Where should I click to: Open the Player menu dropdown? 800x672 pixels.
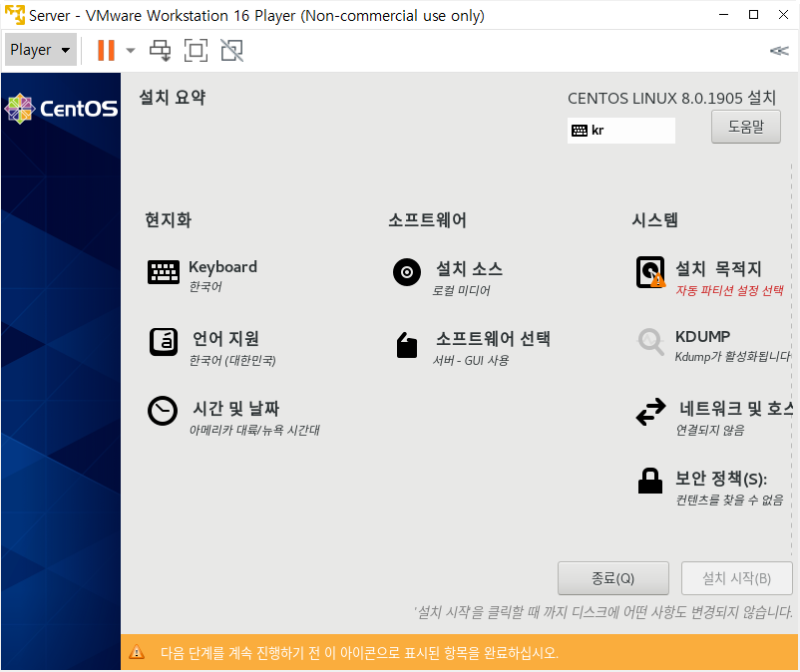click(x=40, y=50)
